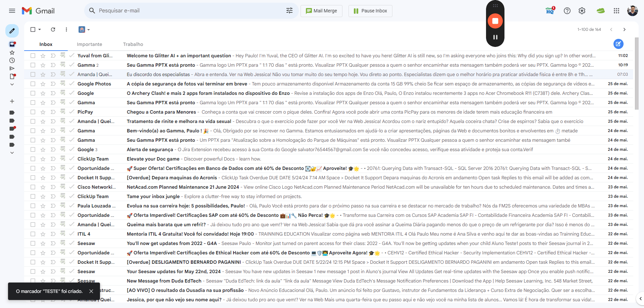Image resolution: width=644 pixels, height=308 pixels.
Task: Dismiss the 'TESTE' label created notification
Action: pos(91,291)
